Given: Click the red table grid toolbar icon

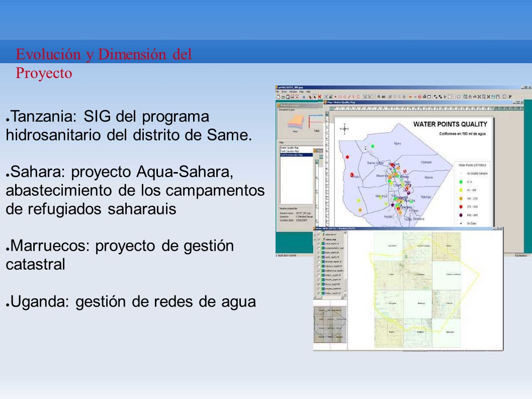Looking at the screenshot, I should coord(420,97).
